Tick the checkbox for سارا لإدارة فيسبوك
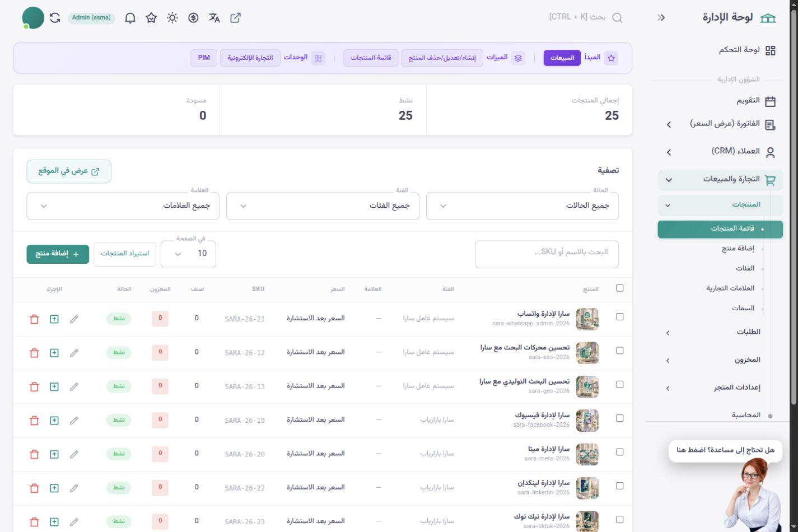798x532 pixels. [x=619, y=418]
